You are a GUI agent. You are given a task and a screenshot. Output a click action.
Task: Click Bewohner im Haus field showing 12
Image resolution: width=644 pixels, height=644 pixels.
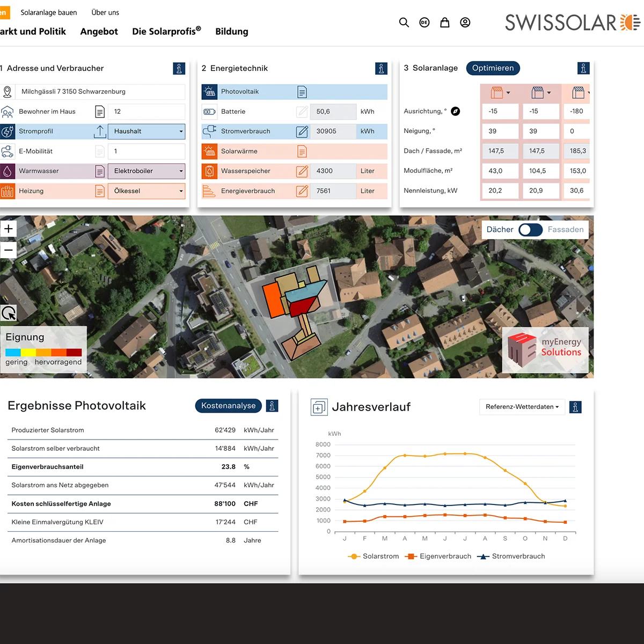[x=147, y=112]
